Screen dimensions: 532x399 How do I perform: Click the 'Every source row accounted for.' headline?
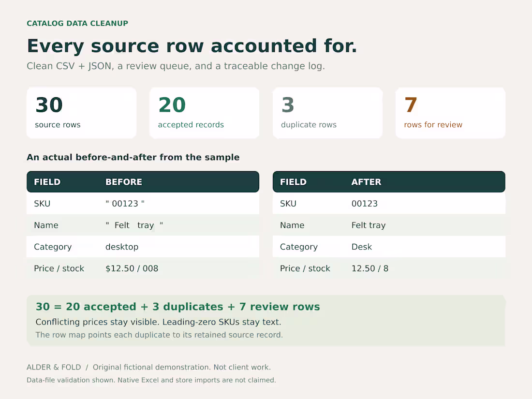[192, 46]
